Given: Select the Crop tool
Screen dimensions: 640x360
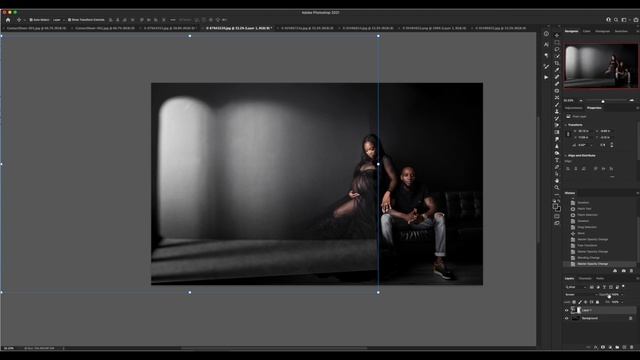Looking at the screenshot, I should click(x=557, y=63).
